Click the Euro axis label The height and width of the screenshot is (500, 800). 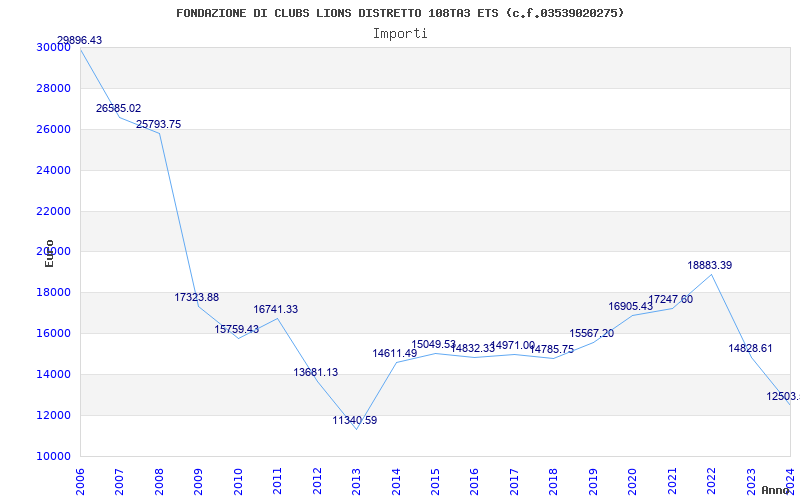pyautogui.click(x=49, y=253)
